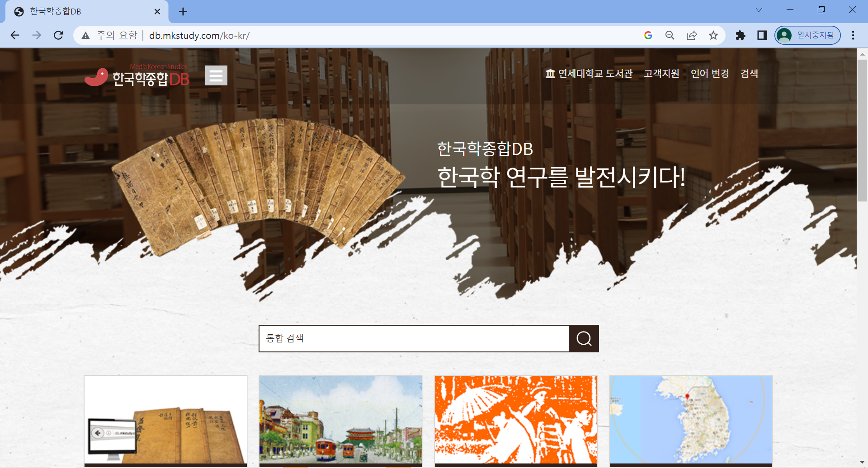Open the hamburger menu beside the logo

click(x=216, y=75)
